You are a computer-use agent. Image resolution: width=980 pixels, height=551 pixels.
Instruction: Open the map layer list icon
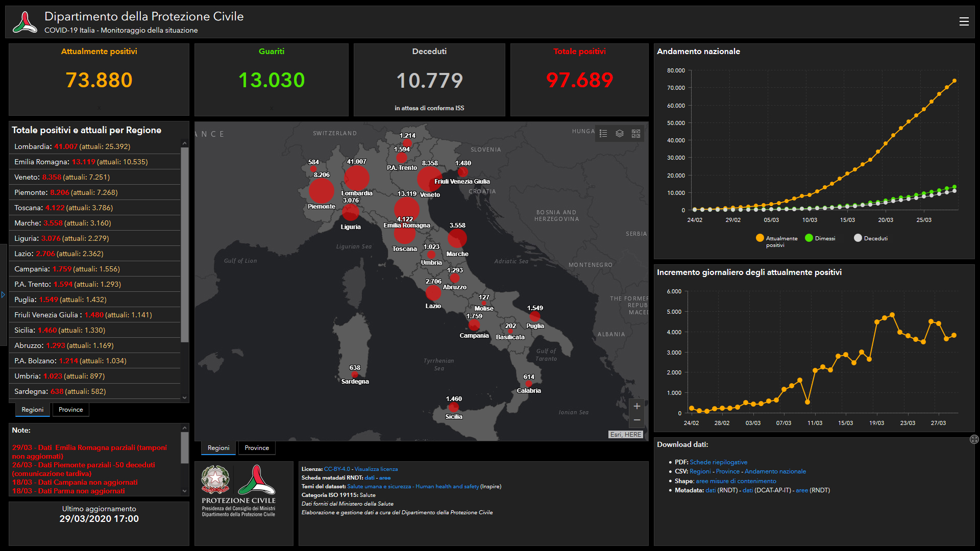pyautogui.click(x=620, y=134)
